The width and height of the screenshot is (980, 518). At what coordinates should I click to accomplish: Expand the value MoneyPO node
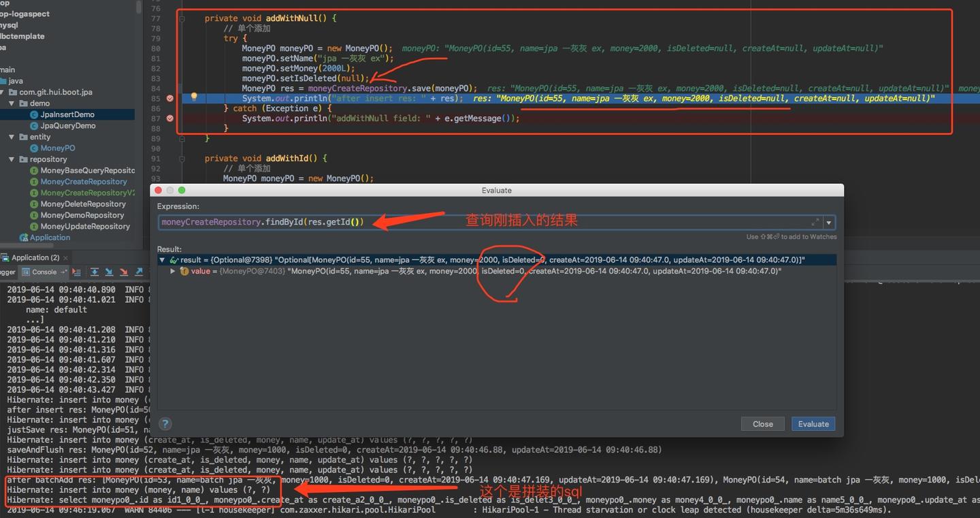pos(172,271)
